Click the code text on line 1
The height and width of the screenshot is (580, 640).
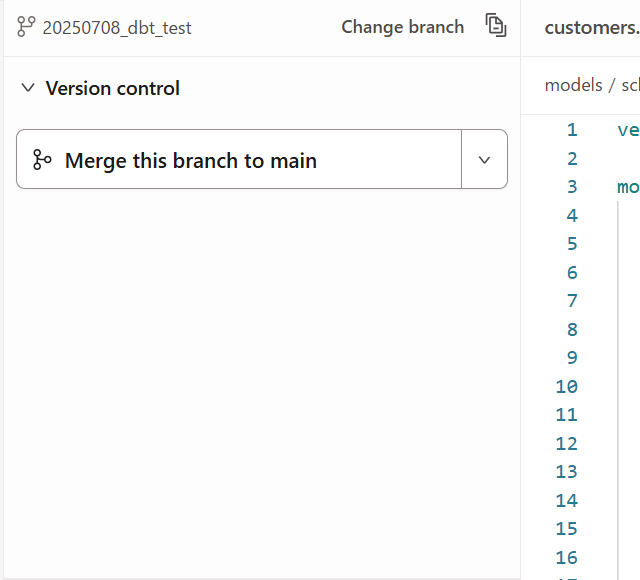click(629, 131)
